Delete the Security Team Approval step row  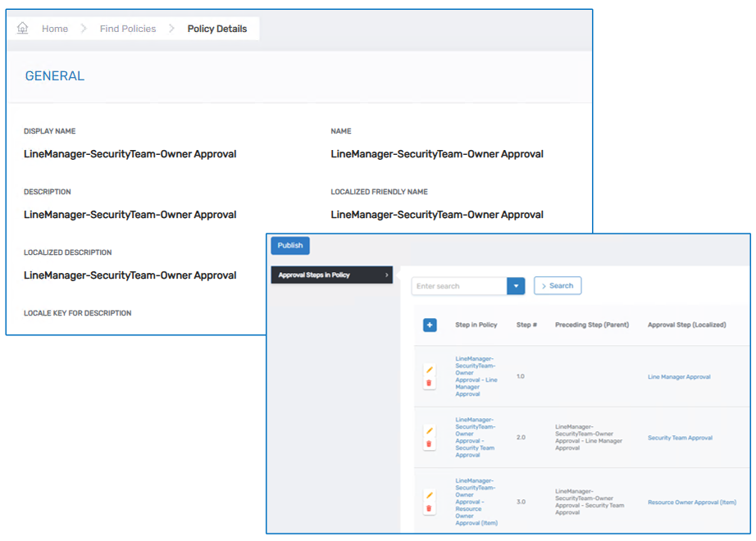click(429, 443)
